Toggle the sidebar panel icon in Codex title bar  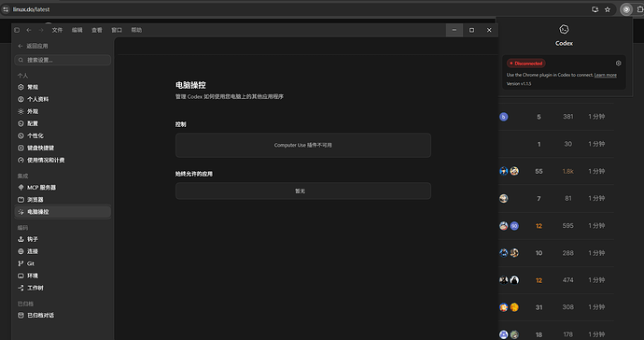(x=17, y=30)
